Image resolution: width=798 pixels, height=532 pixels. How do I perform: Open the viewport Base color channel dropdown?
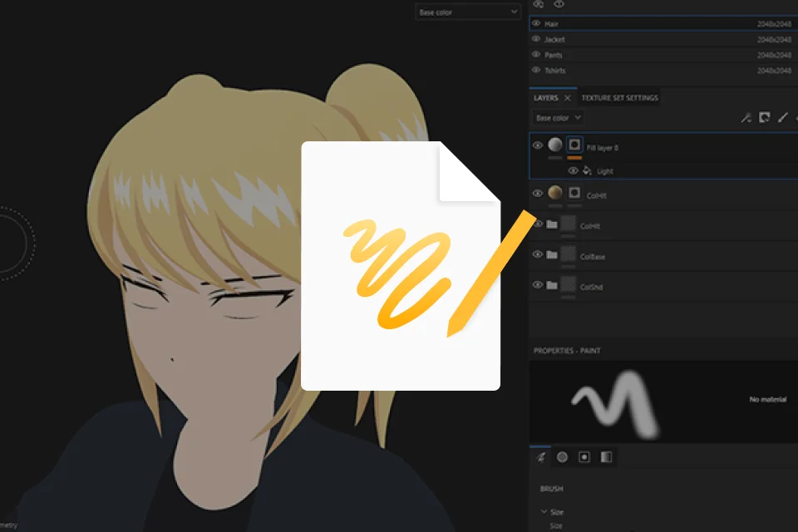[468, 12]
